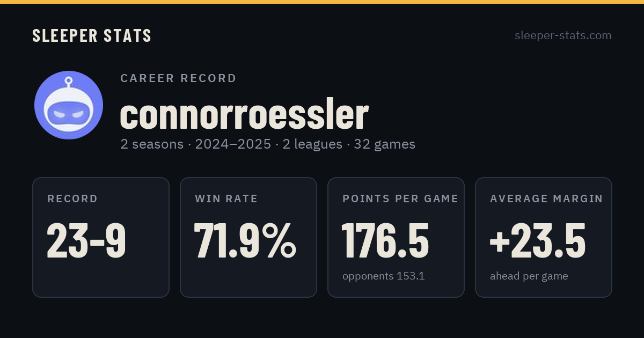Select the AVERAGE MARGIN card

click(544, 237)
